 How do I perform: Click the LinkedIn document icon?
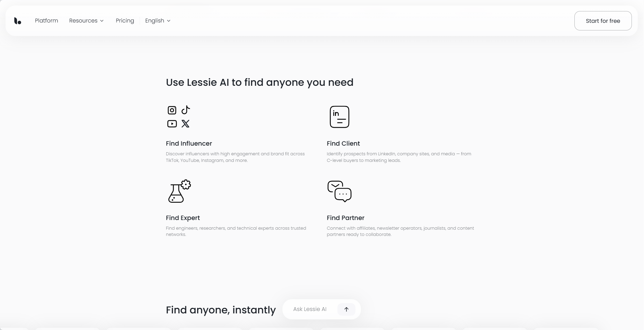click(x=339, y=117)
